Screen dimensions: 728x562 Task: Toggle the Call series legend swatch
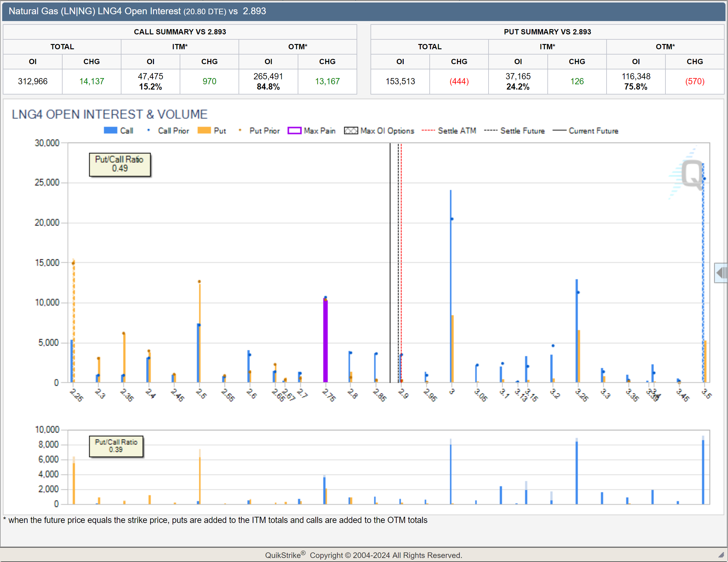110,130
